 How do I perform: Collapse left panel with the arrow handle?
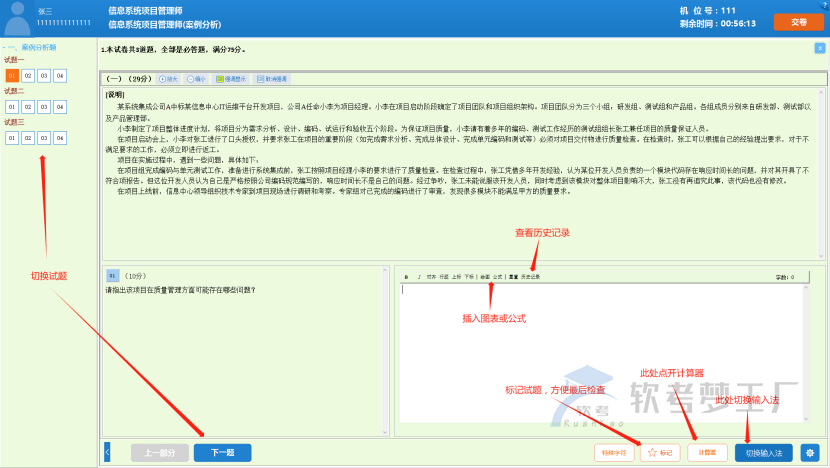click(x=107, y=453)
